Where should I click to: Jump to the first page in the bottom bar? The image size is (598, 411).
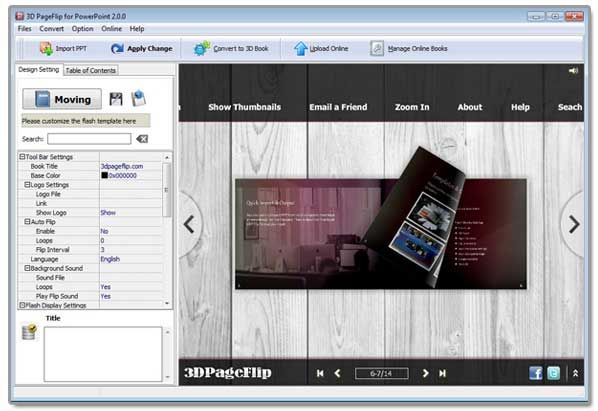coord(320,373)
